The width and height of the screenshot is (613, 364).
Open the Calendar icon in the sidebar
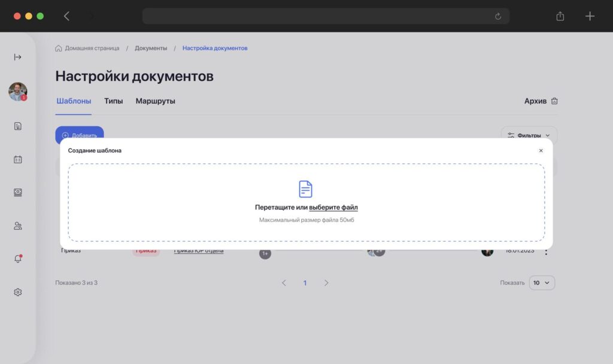point(17,159)
